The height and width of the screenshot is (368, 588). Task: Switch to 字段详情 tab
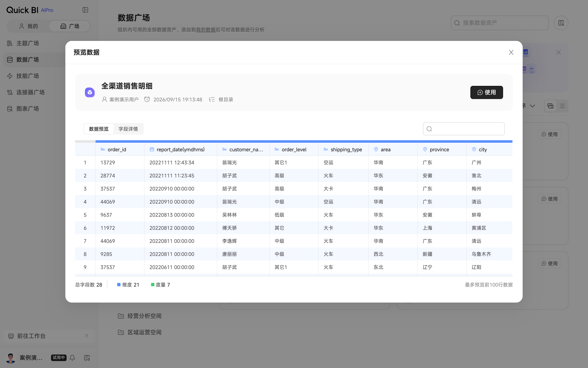(x=128, y=129)
